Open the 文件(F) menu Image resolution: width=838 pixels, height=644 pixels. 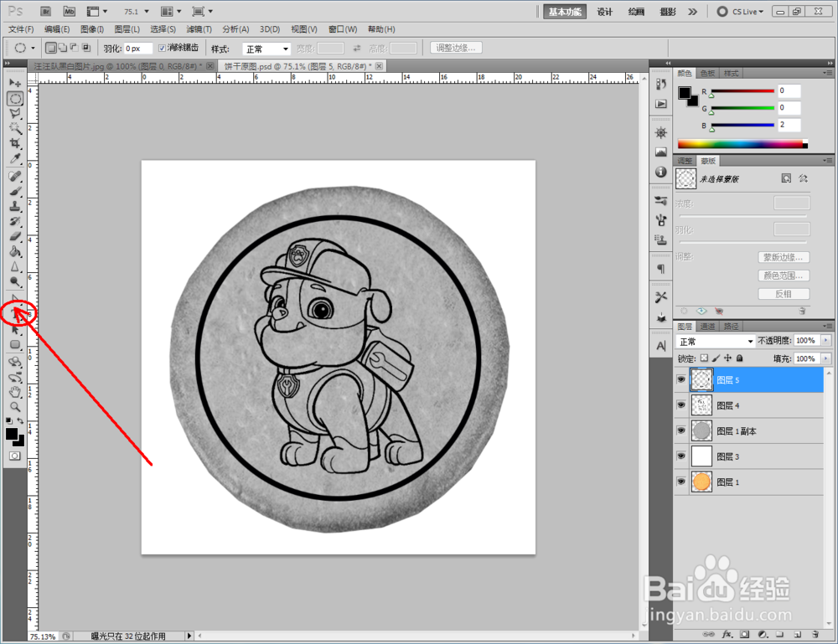(21, 28)
